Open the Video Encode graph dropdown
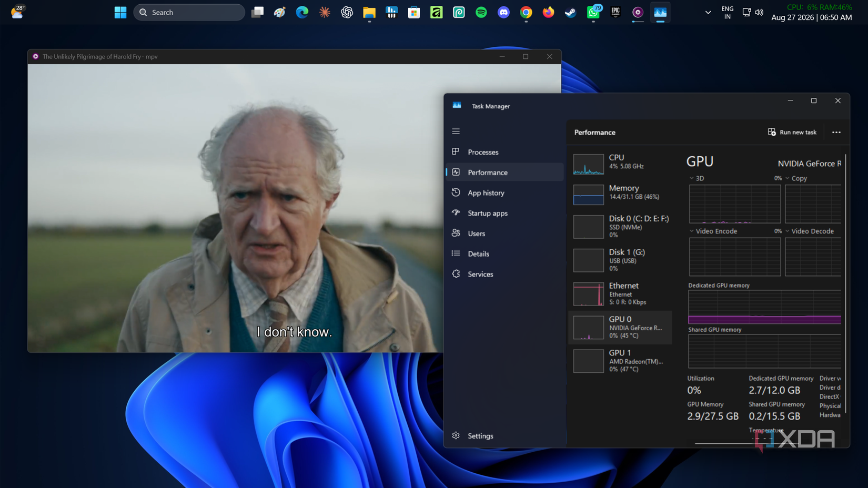The image size is (868, 488). click(x=692, y=231)
